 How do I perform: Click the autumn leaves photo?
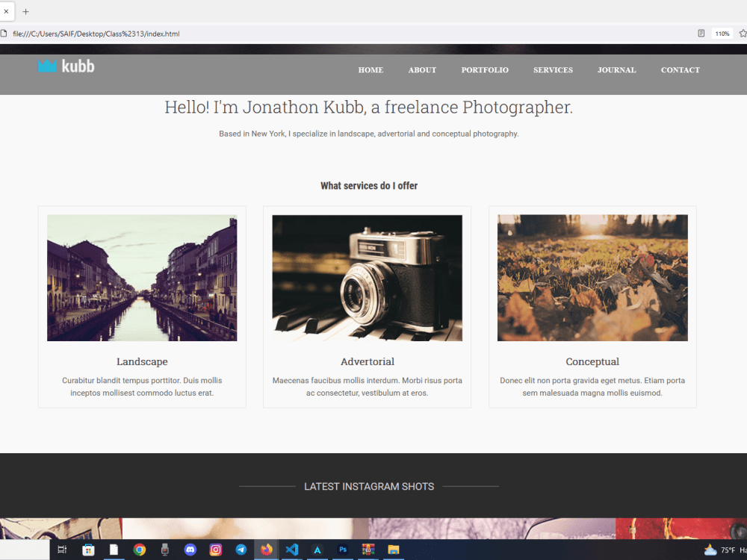point(592,278)
